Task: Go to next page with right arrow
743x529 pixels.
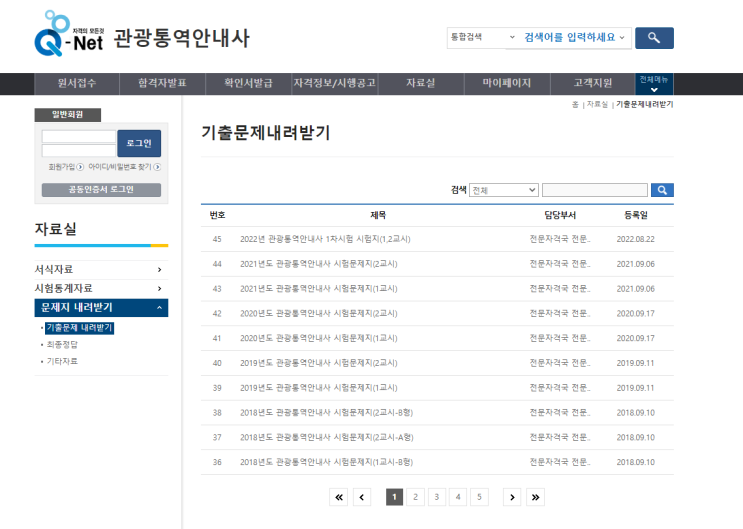Action: click(x=512, y=497)
